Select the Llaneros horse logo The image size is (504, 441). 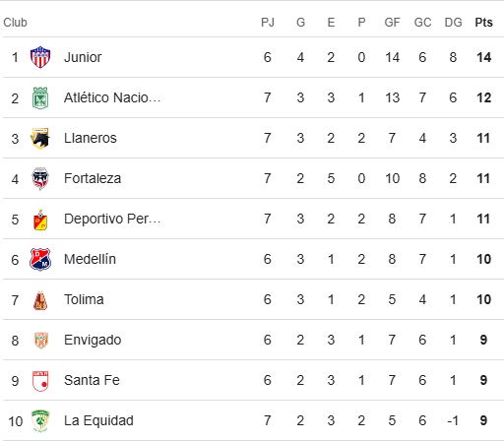[x=40, y=138]
